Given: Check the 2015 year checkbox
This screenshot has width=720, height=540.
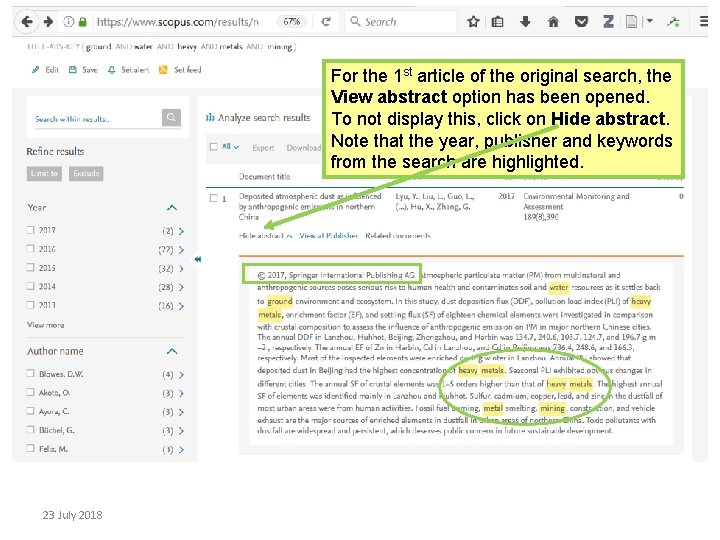Looking at the screenshot, I should [x=30, y=267].
